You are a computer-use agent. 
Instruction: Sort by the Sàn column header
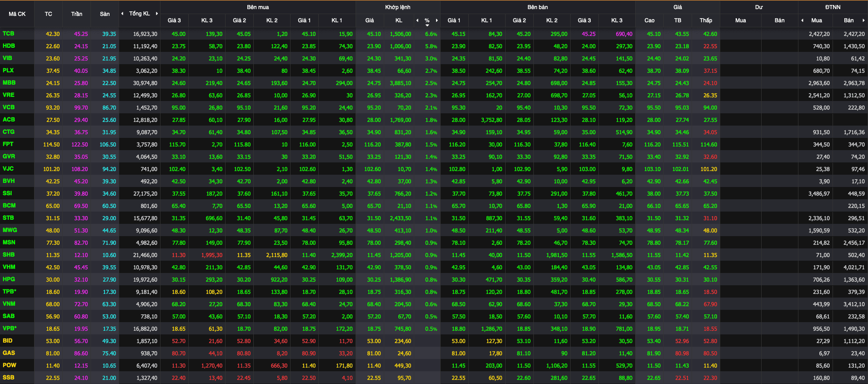point(105,14)
